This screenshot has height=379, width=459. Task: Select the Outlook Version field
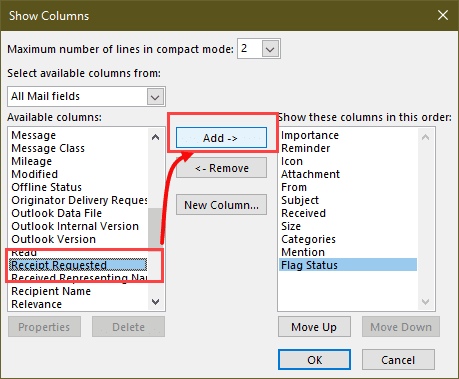click(79, 239)
